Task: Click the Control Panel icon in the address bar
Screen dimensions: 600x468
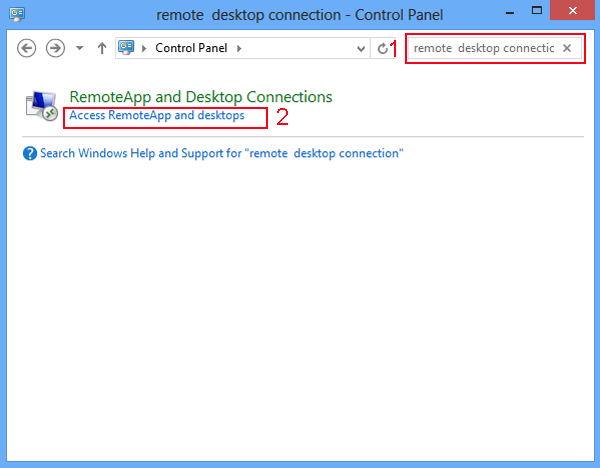Action: tap(126, 48)
